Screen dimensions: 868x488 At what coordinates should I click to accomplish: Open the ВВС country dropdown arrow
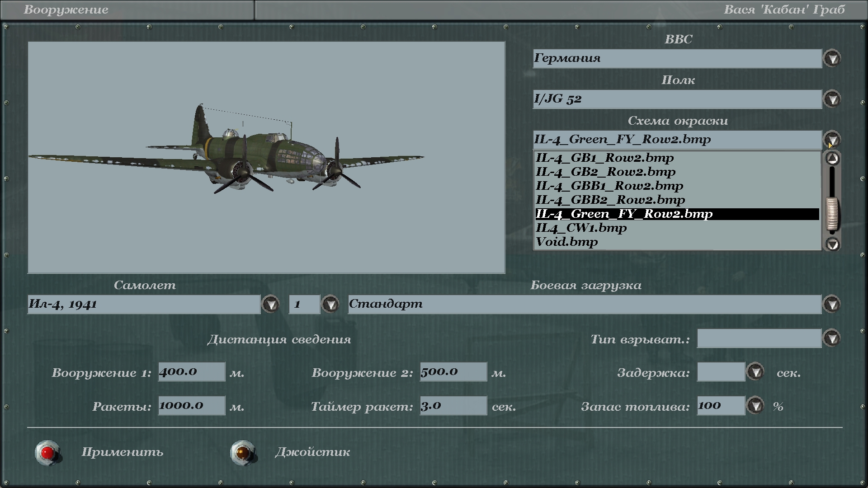832,58
